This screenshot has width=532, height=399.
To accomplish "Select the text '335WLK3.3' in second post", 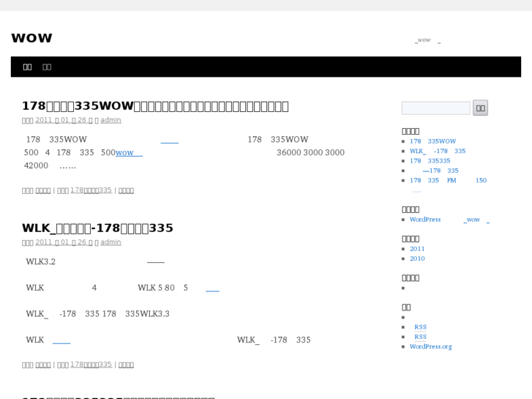I will (x=147, y=314).
